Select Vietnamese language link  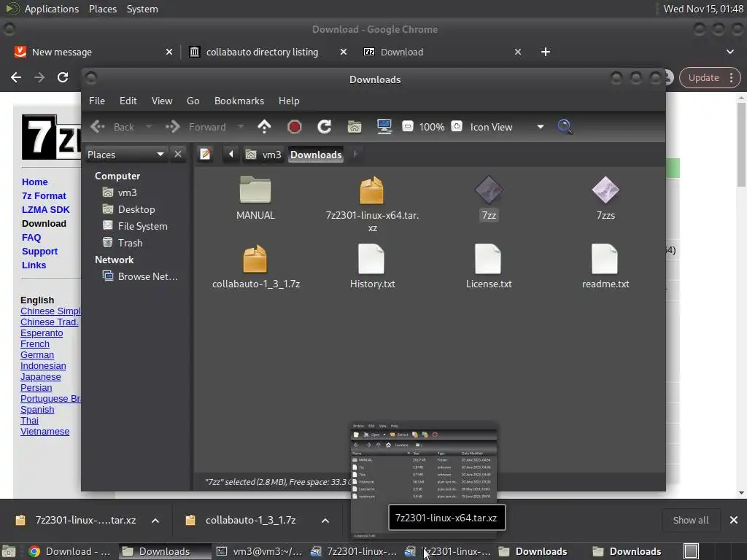(44, 432)
